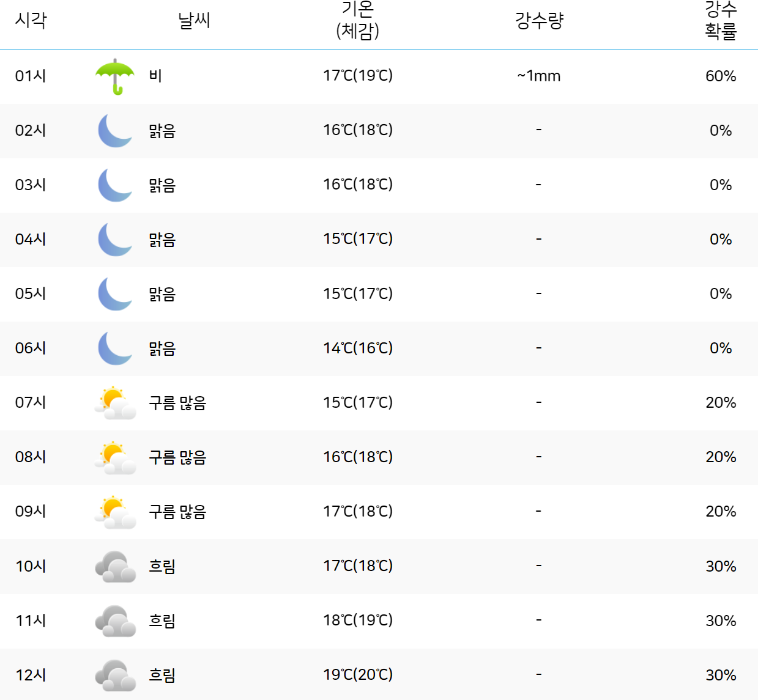The image size is (758, 700).
Task: Select the 구름 많음 label for 08시
Action: 177,457
